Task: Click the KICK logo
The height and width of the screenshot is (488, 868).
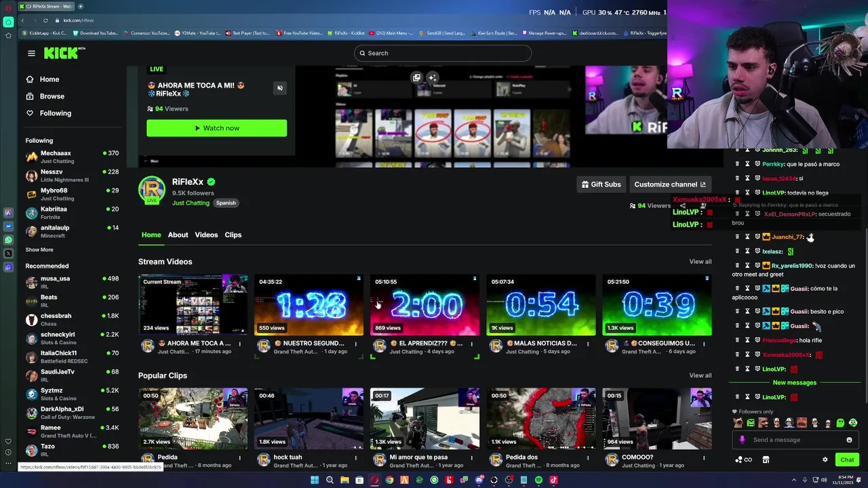Action: [x=64, y=53]
